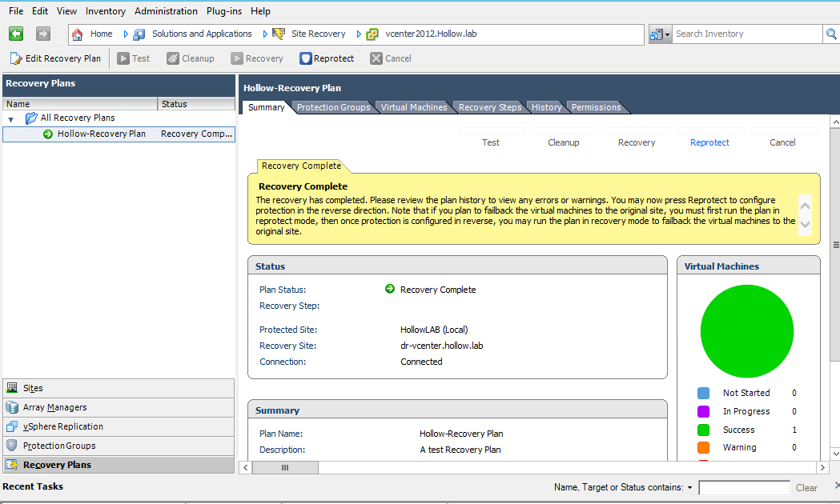This screenshot has height=504, width=840.
Task: Open the Name, Target or Status filter dropdown
Action: tap(689, 487)
